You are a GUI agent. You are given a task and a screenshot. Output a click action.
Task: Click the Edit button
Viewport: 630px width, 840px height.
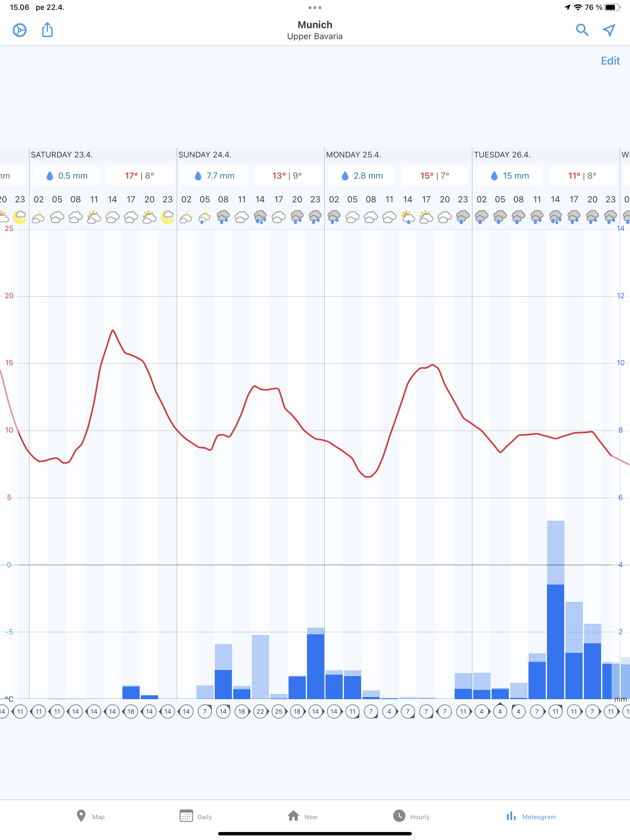pos(610,61)
